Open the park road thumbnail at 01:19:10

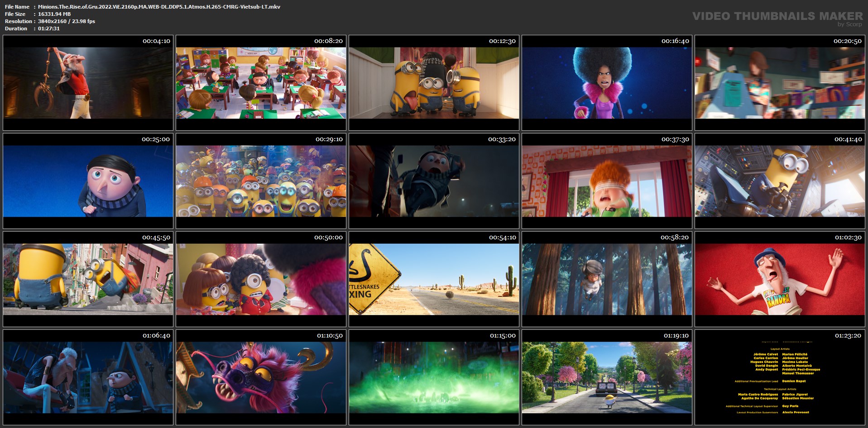tap(607, 377)
